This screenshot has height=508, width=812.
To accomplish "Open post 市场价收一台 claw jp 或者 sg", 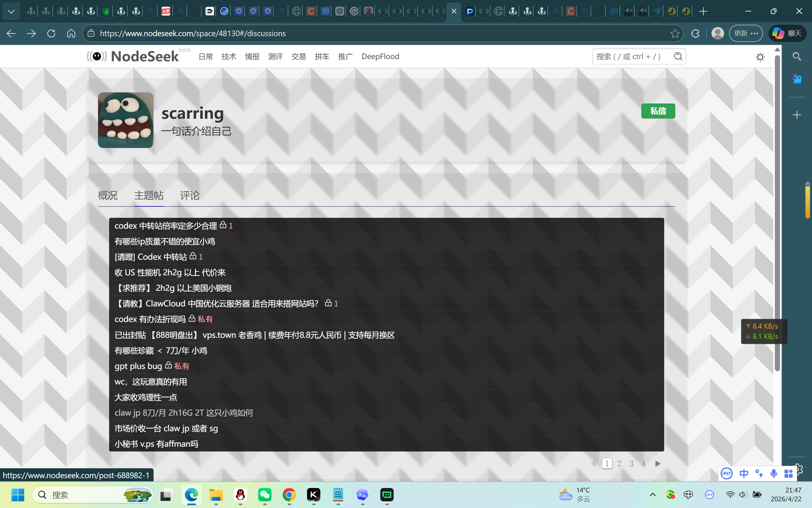I will pyautogui.click(x=166, y=428).
